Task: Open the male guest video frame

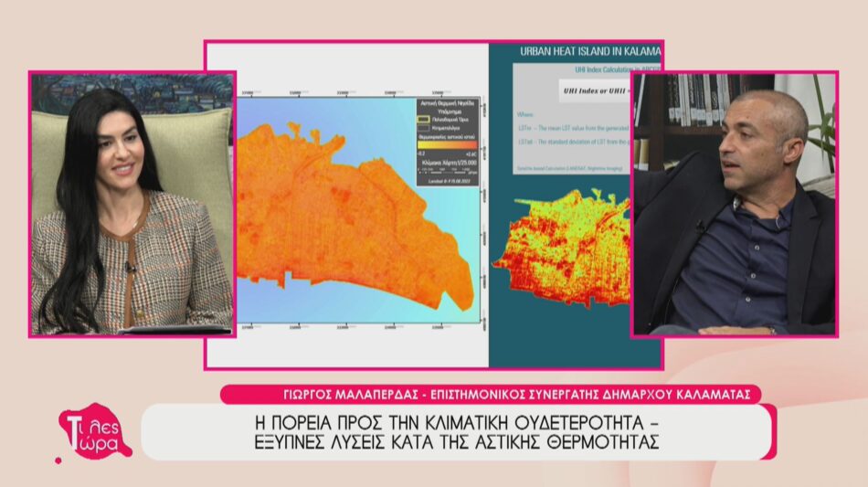Action: [x=734, y=204]
